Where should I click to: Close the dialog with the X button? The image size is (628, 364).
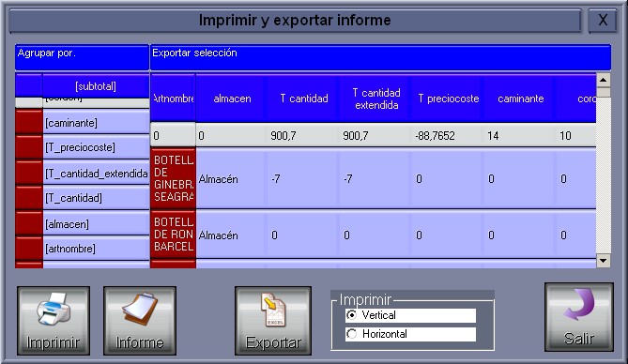click(x=603, y=20)
